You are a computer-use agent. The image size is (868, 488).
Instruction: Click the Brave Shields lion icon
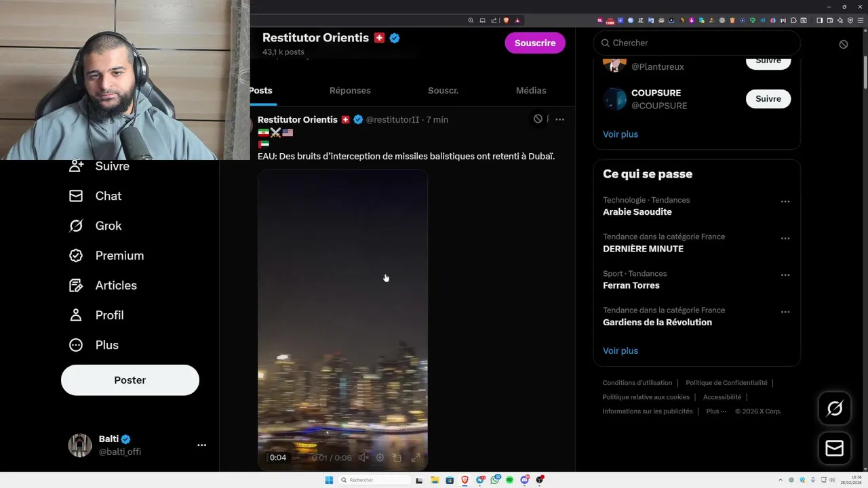click(506, 20)
